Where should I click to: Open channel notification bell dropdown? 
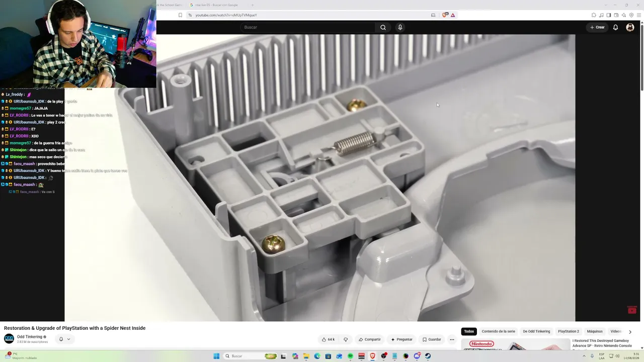point(64,339)
